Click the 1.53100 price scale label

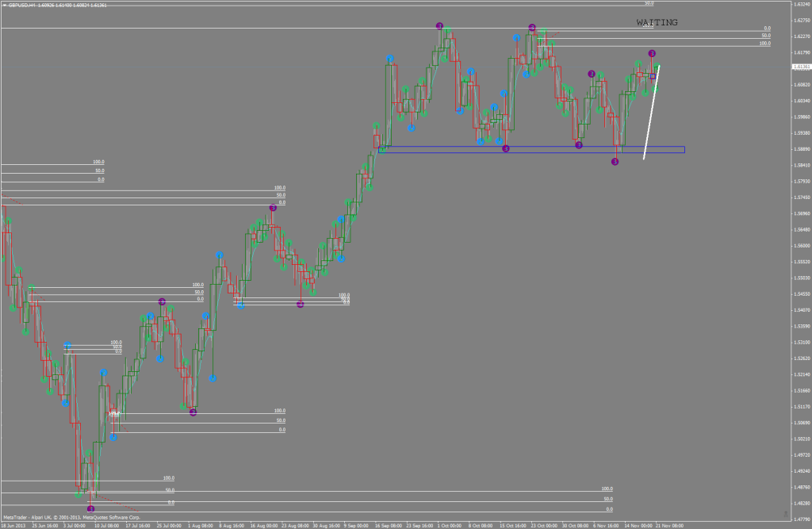coord(801,343)
